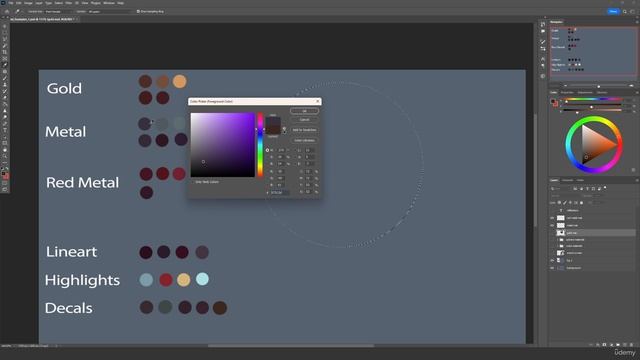The image size is (640, 360).
Task: Click the rainbow hue slider in Color Picker
Action: (260, 145)
